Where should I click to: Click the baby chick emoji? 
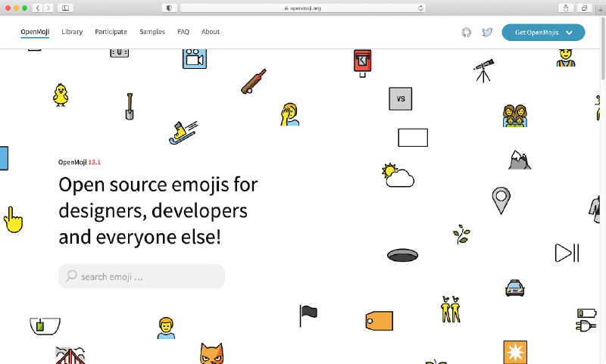[61, 95]
